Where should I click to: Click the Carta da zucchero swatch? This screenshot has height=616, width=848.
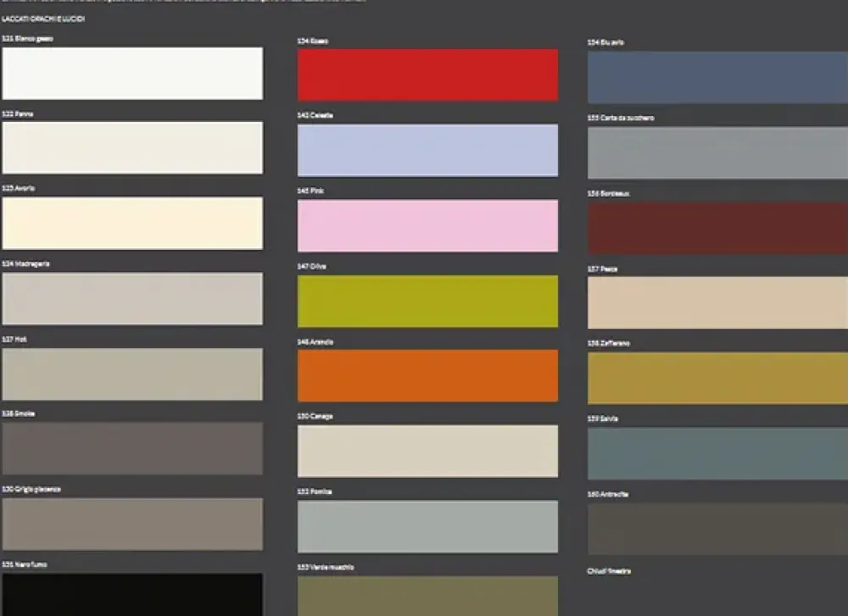click(x=717, y=153)
